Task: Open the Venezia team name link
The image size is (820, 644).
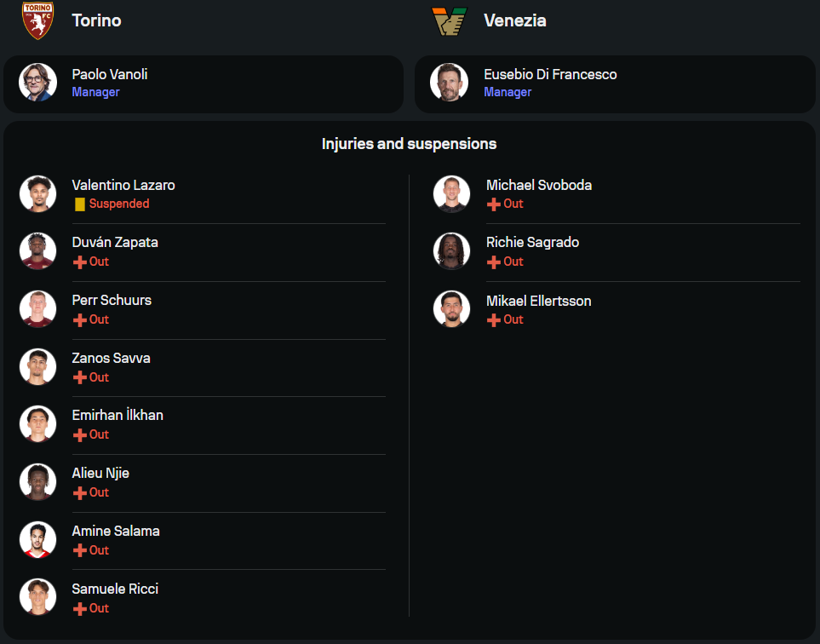Action: pos(514,20)
